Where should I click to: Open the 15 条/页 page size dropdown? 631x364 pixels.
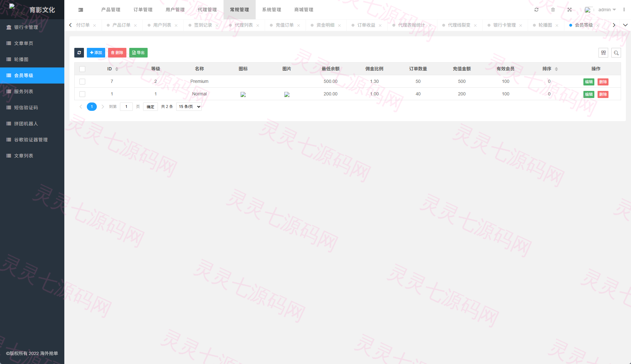[x=189, y=107]
